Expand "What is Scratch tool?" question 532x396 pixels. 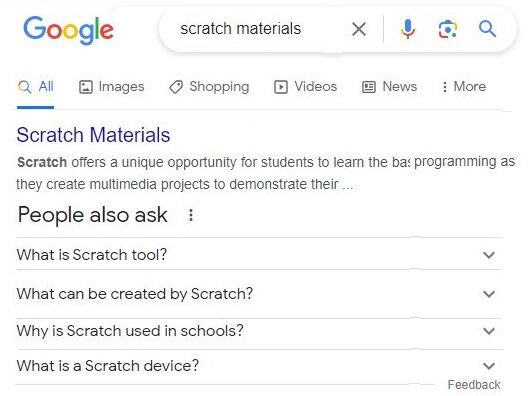259,254
